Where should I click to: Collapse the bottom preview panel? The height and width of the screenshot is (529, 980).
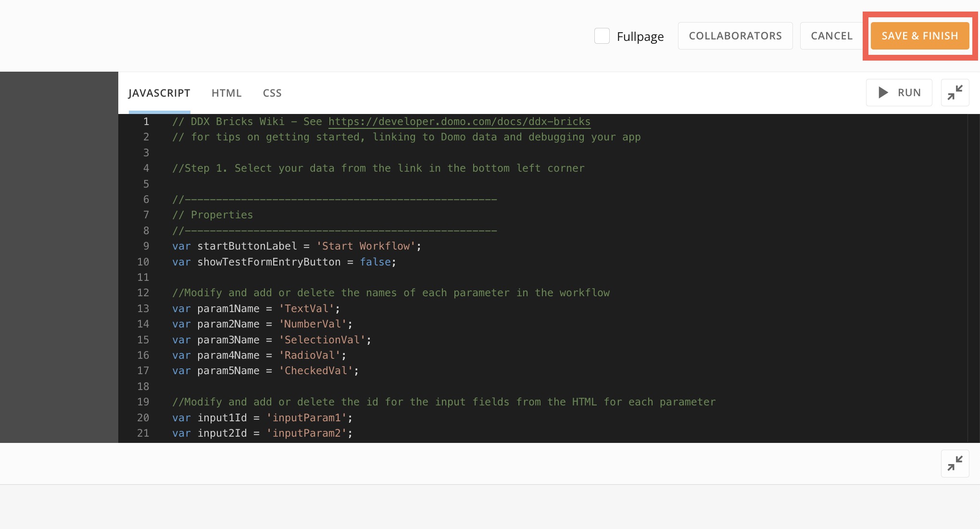[955, 463]
